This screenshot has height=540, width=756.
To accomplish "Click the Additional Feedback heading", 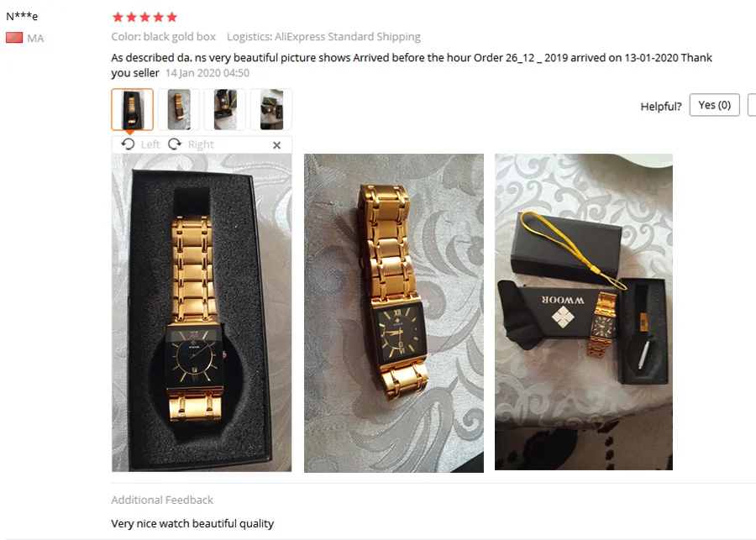I will (x=162, y=500).
